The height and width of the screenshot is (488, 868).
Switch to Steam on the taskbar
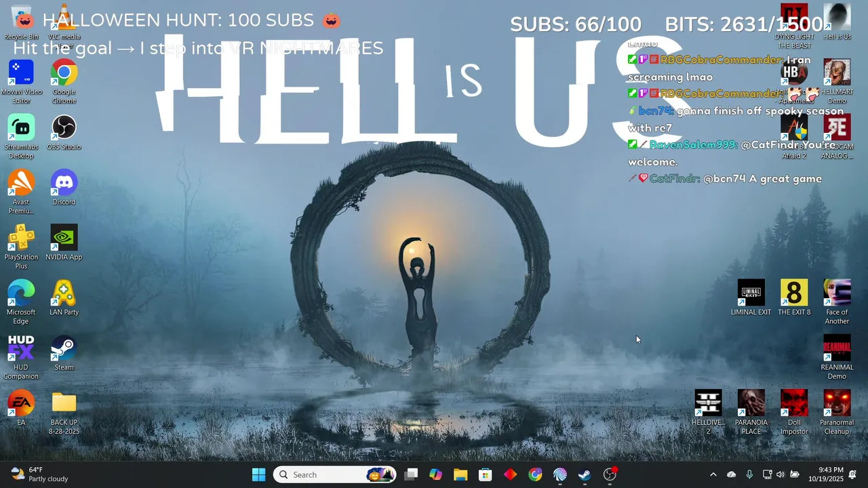(585, 474)
